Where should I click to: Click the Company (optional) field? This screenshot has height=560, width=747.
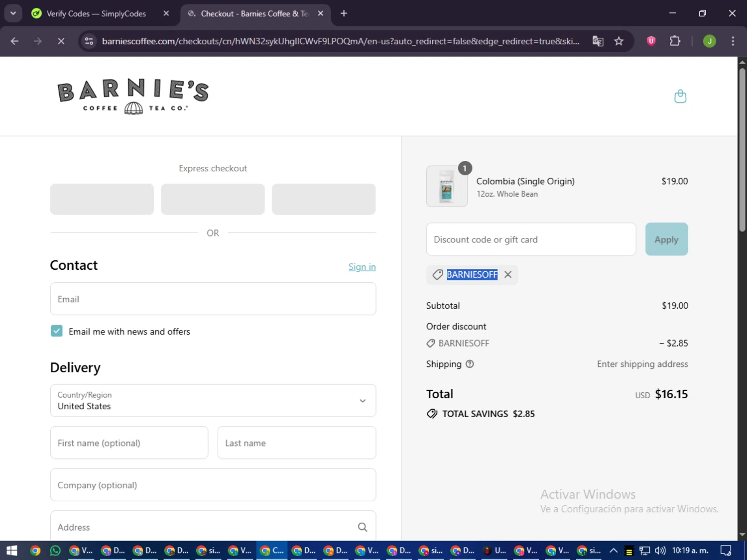(213, 485)
